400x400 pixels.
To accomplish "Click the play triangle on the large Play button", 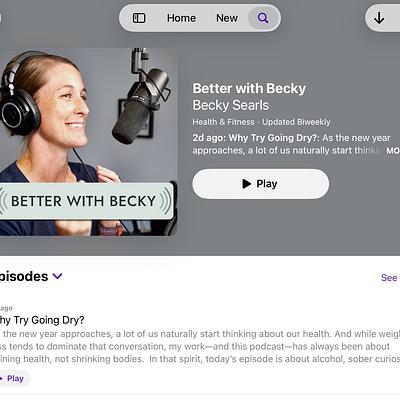I will click(x=247, y=184).
